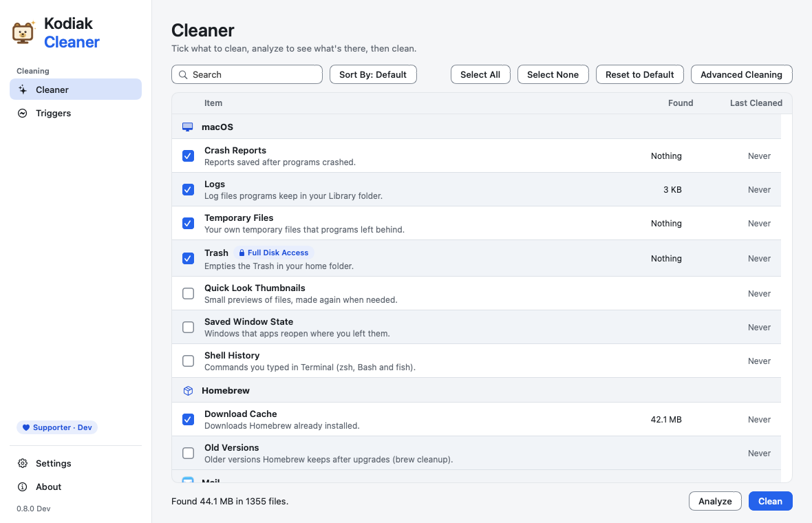Uncheck the Temporary Files checkbox
This screenshot has height=523, width=812.
(188, 223)
